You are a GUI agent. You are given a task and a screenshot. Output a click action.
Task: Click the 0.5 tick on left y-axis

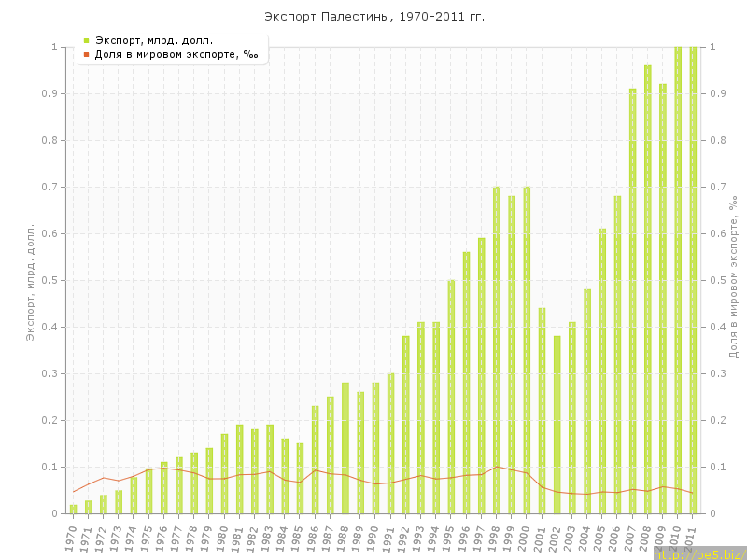pos(52,280)
